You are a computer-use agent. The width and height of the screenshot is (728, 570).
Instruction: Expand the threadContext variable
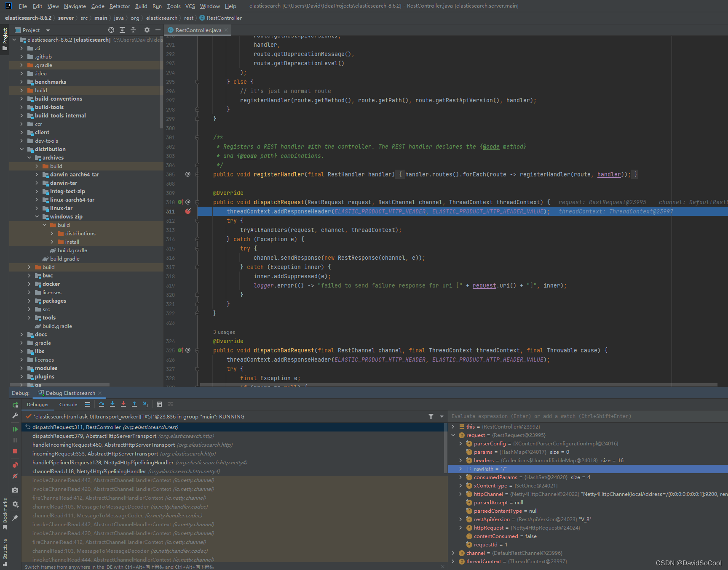coord(453,561)
